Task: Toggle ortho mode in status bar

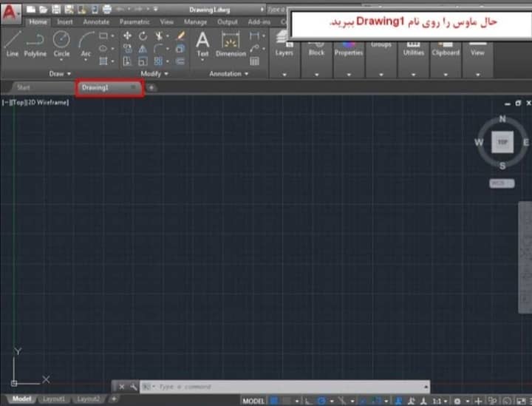Action: (309, 402)
